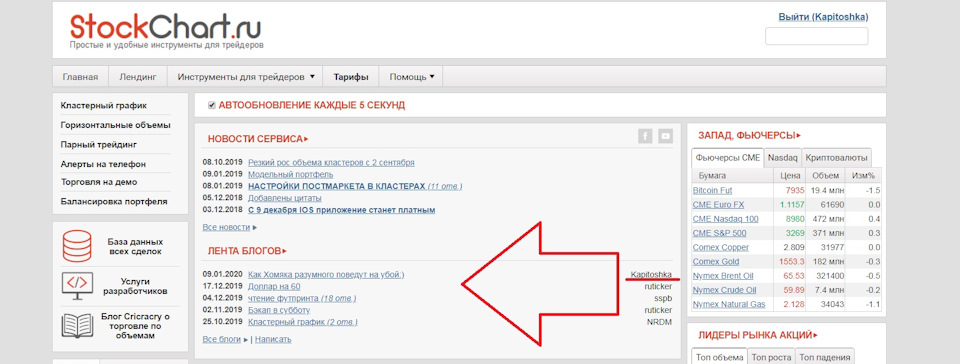Open the YouTube icon in news header

pos(666,136)
